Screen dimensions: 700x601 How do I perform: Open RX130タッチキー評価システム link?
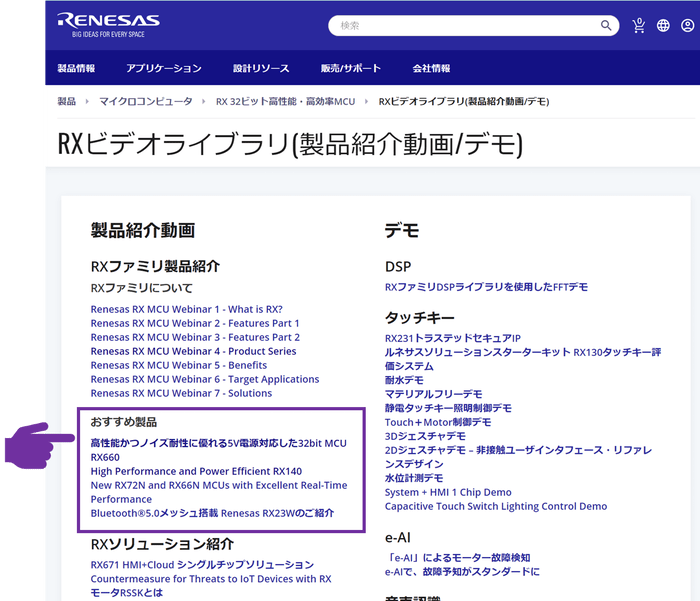[x=523, y=359]
